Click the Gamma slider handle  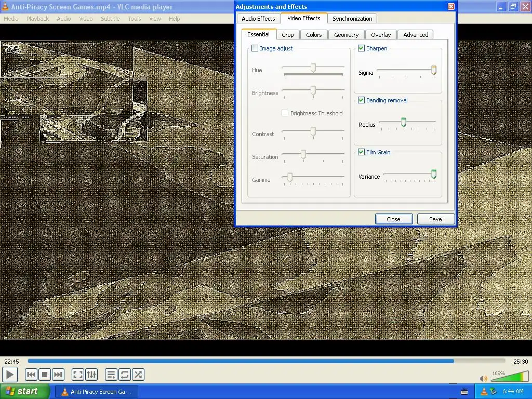coord(290,178)
